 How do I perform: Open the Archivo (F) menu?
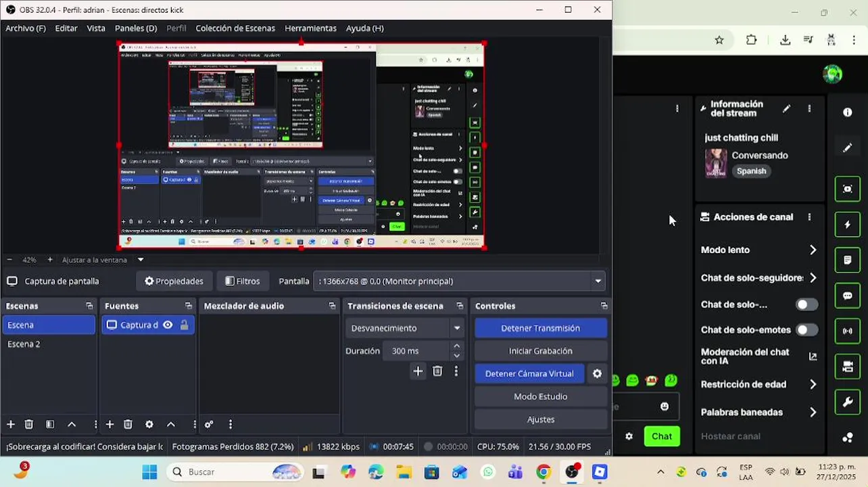(26, 28)
